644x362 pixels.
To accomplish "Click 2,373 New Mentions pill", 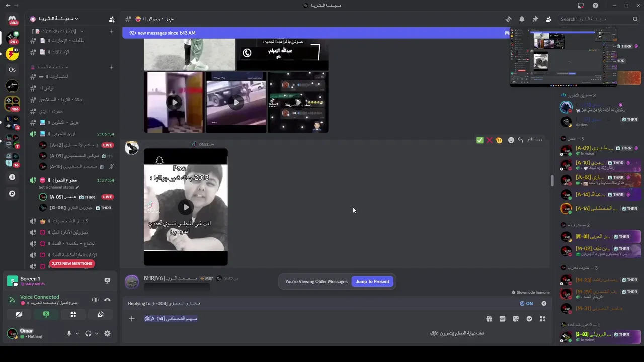I will (x=71, y=264).
